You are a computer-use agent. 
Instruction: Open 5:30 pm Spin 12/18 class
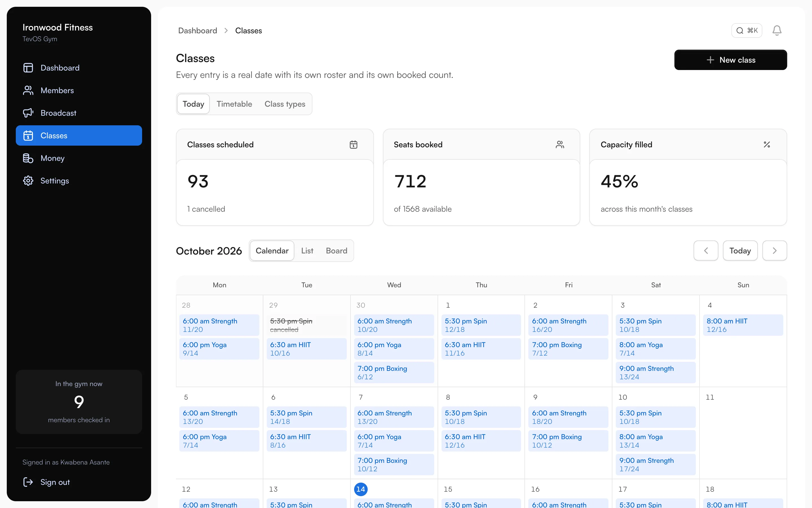click(481, 325)
